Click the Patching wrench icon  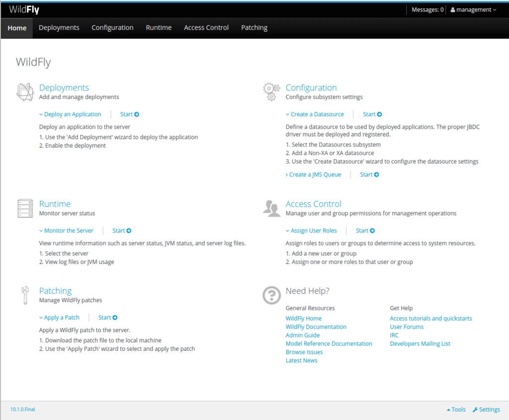pos(25,295)
